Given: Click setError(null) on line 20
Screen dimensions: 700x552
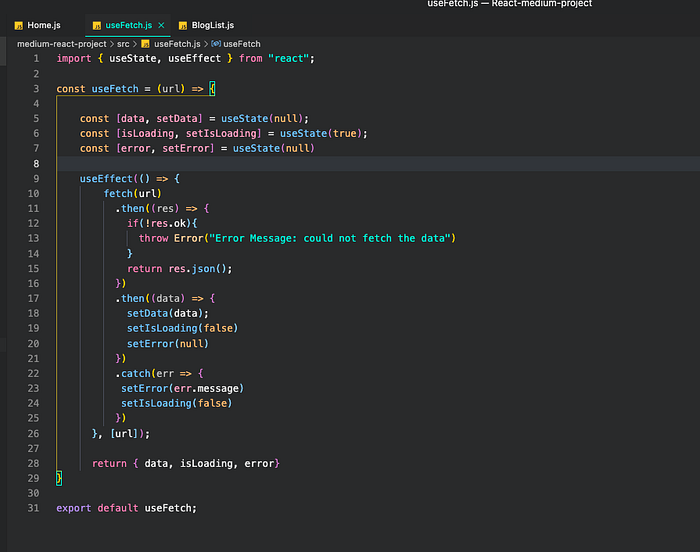Looking at the screenshot, I should click(x=168, y=344).
